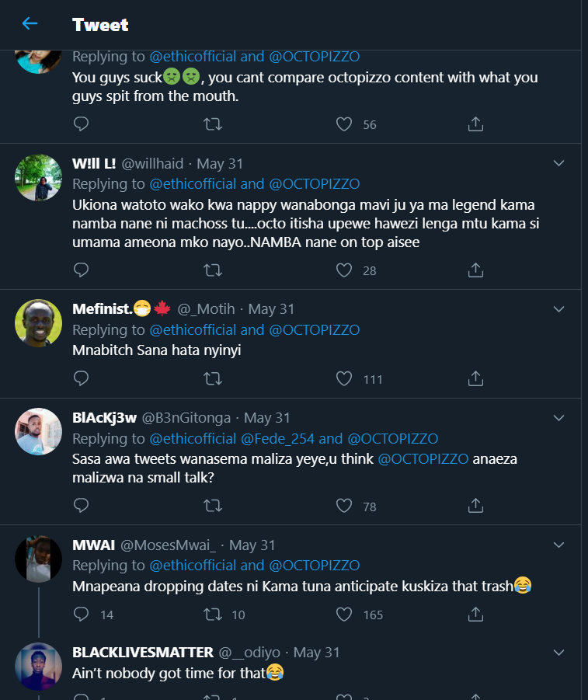Image resolution: width=588 pixels, height=700 pixels.
Task: Reply to MWAI's tweet with 14 replies
Action: click(x=81, y=614)
